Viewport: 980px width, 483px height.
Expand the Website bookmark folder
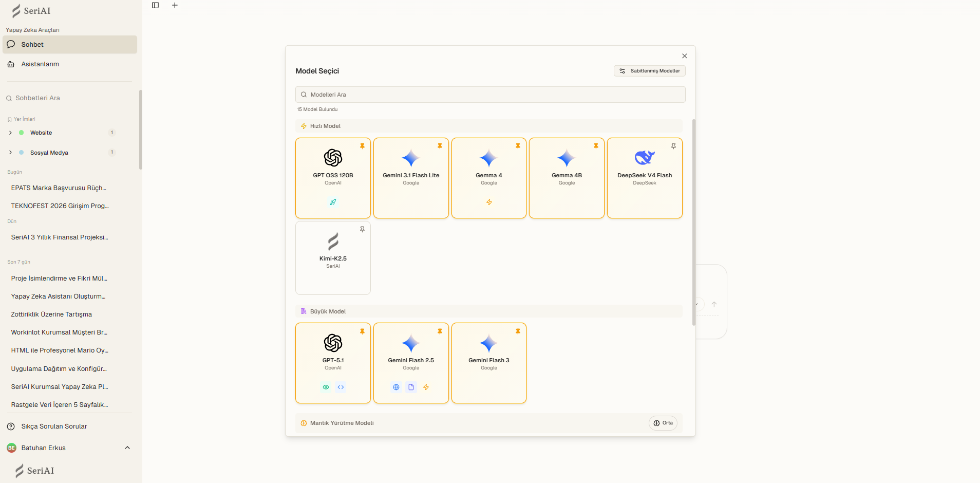point(10,133)
